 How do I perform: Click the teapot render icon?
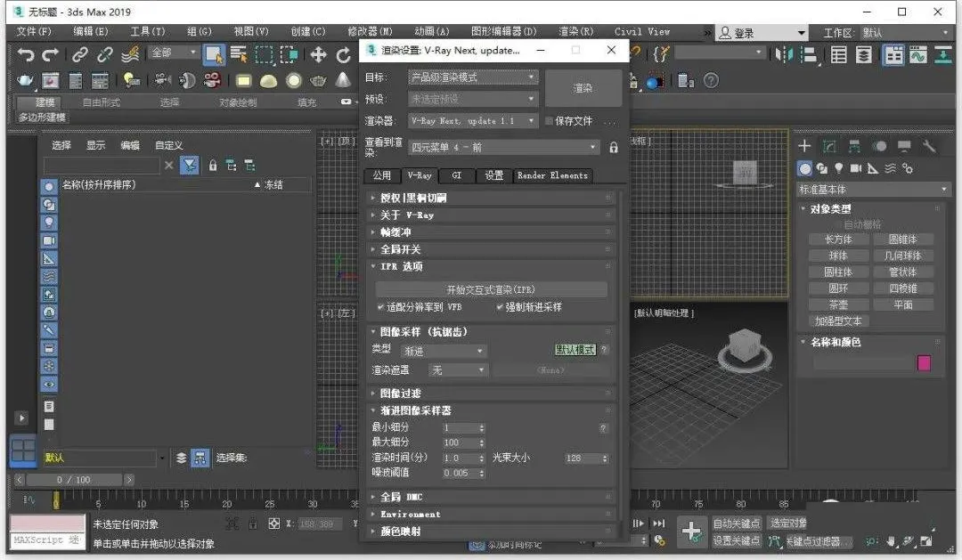25,80
